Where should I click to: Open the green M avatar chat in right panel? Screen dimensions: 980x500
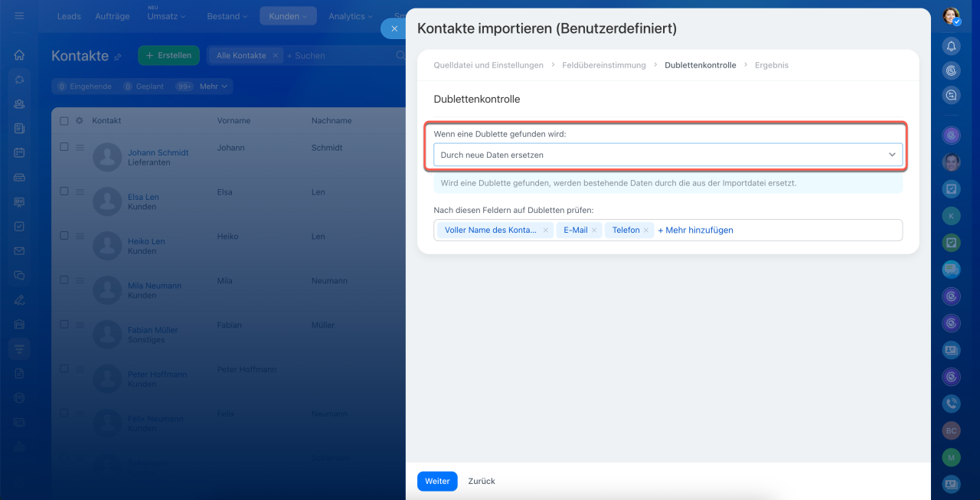(x=951, y=456)
